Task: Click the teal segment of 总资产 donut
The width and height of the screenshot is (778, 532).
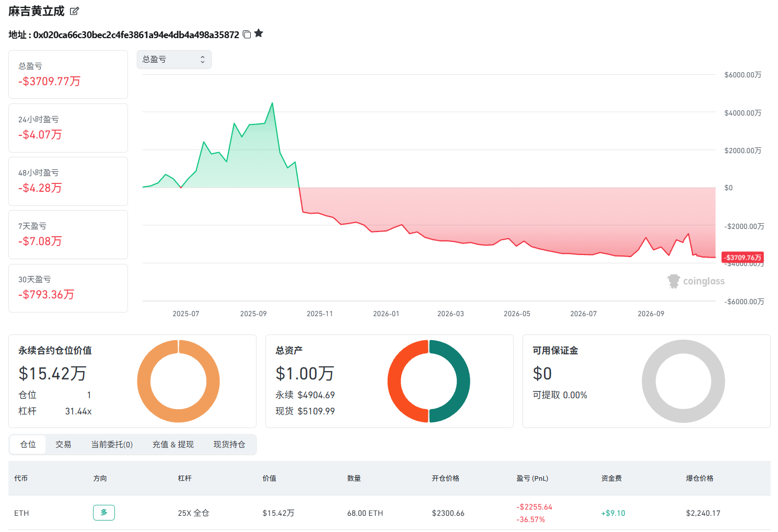Action: pyautogui.click(x=463, y=381)
